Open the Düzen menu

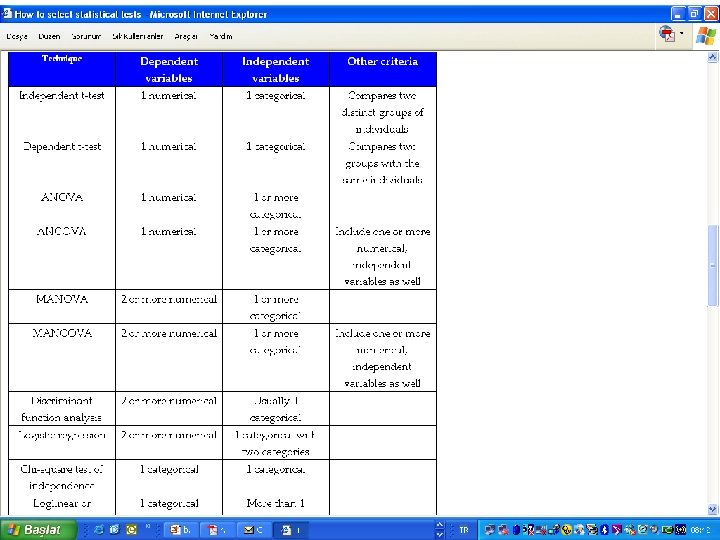point(49,36)
